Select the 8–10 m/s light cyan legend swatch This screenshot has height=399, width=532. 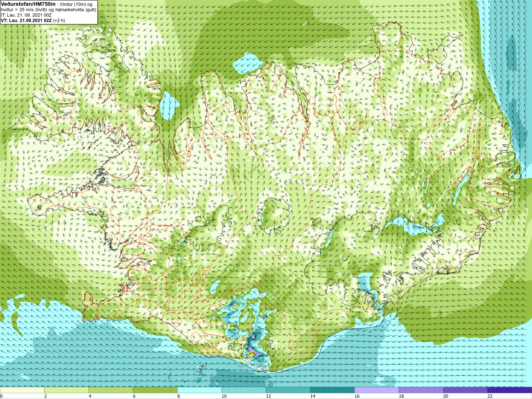(x=199, y=390)
